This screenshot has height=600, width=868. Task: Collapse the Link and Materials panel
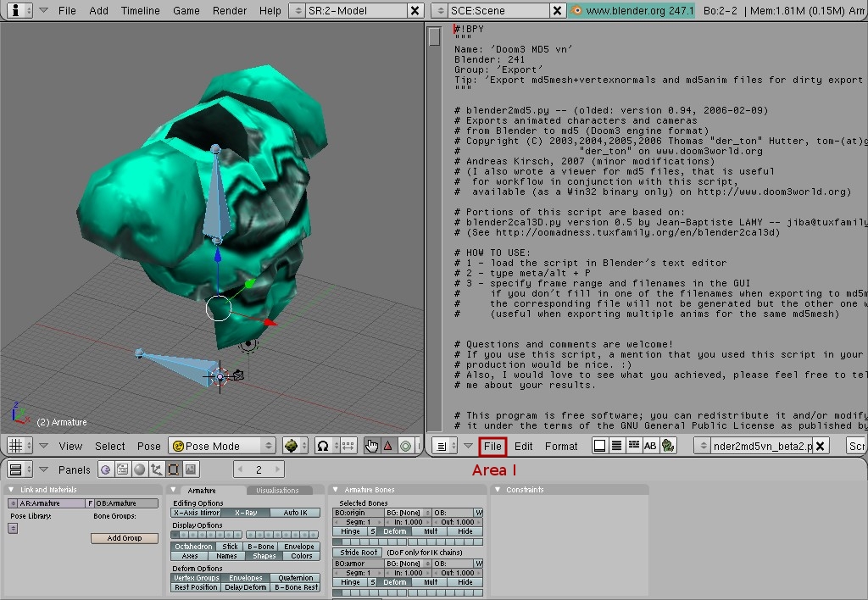tap(10, 490)
